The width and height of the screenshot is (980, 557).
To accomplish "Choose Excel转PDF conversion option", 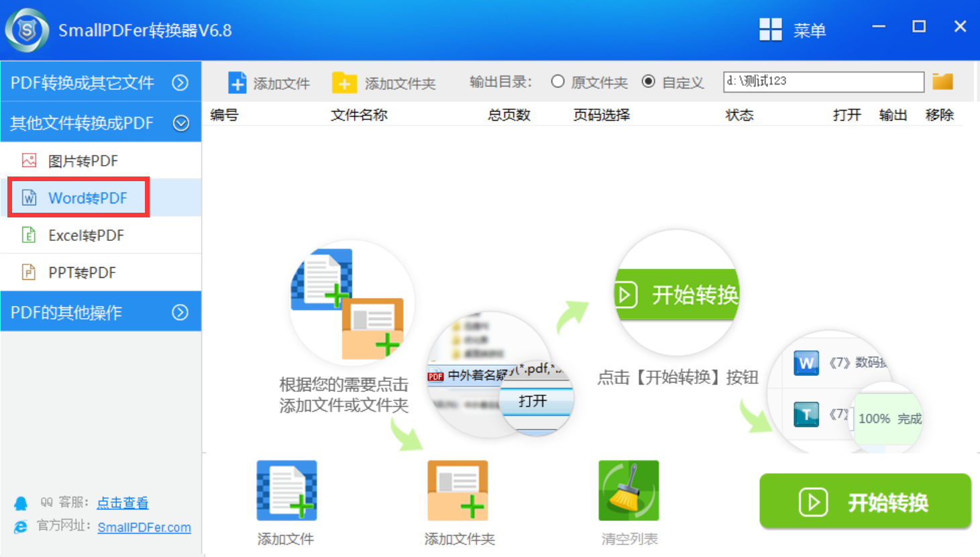I will pos(86,236).
